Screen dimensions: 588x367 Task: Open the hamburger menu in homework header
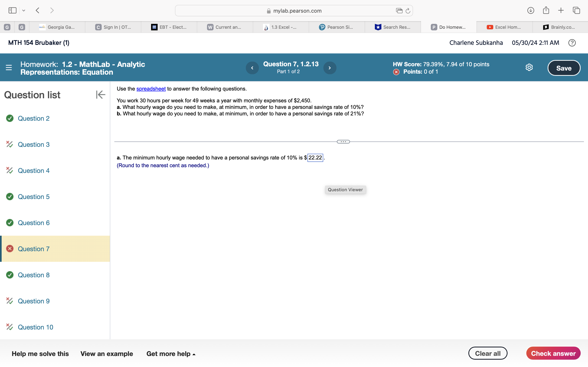click(x=9, y=67)
